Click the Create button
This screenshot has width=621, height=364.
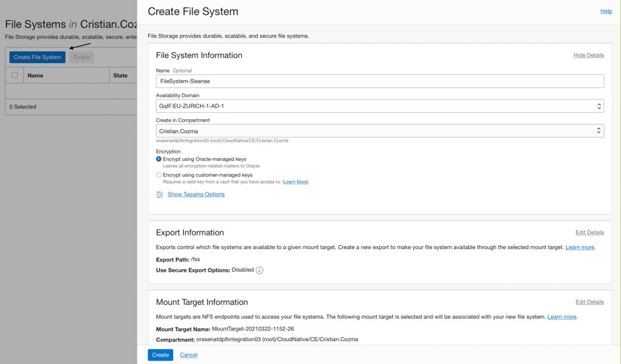(x=160, y=355)
